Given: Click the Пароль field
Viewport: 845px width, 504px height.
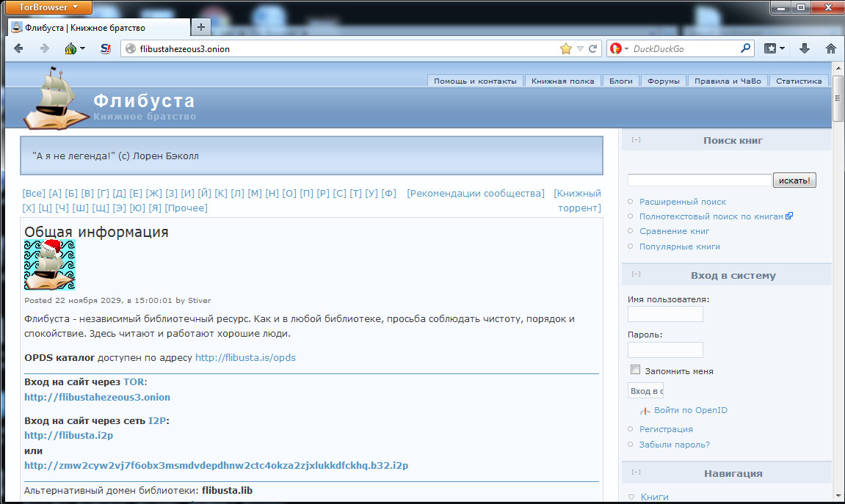Looking at the screenshot, I should 665,349.
